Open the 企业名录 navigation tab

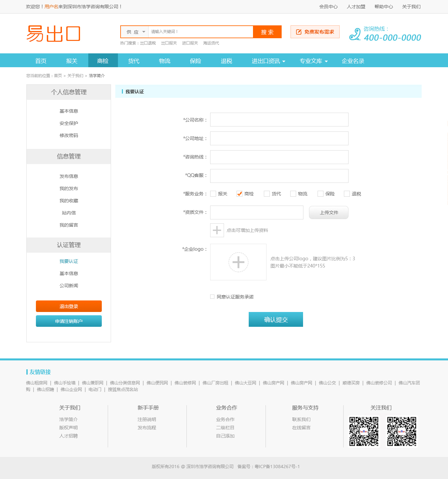353,61
